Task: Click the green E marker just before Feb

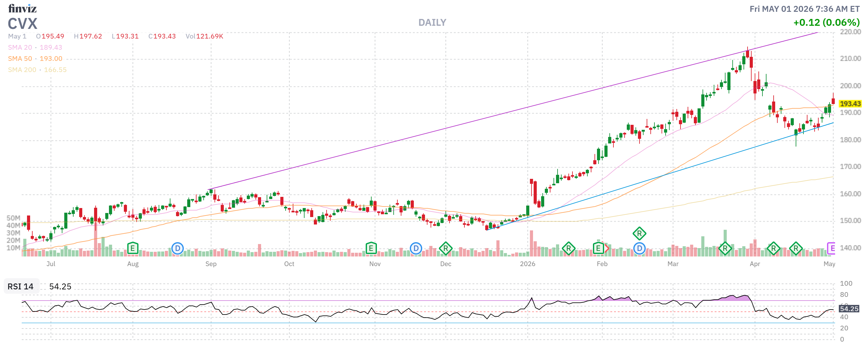Action: [598, 248]
